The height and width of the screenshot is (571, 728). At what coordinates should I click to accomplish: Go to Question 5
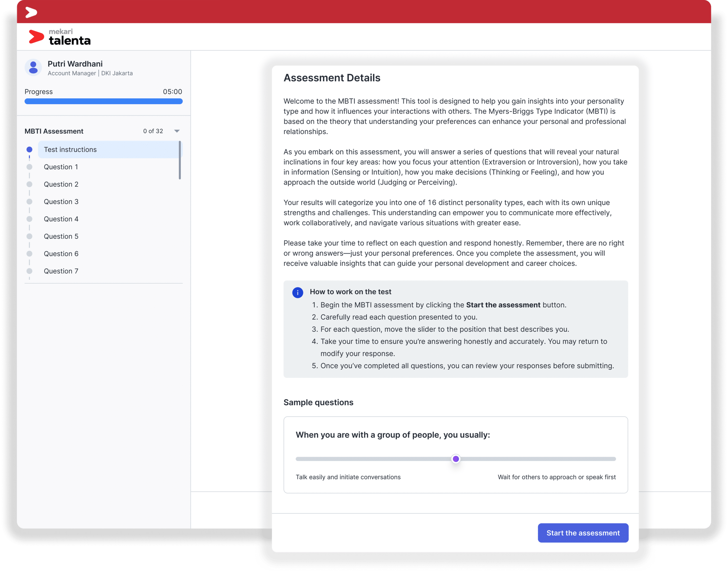click(x=61, y=236)
